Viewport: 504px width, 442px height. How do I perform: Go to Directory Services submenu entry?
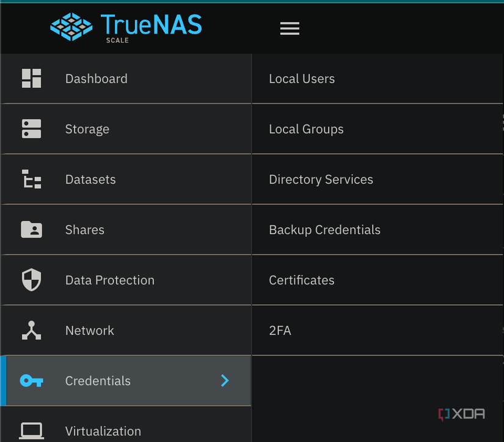coord(378,179)
